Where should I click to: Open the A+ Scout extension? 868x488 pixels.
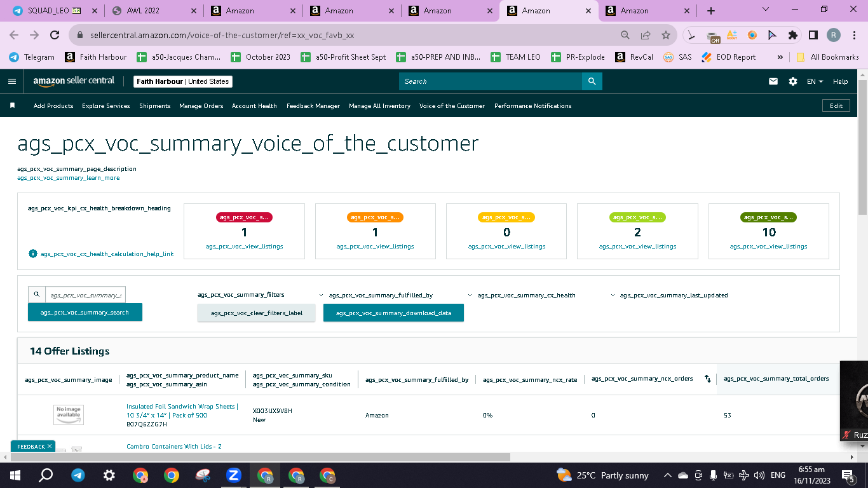(732, 35)
